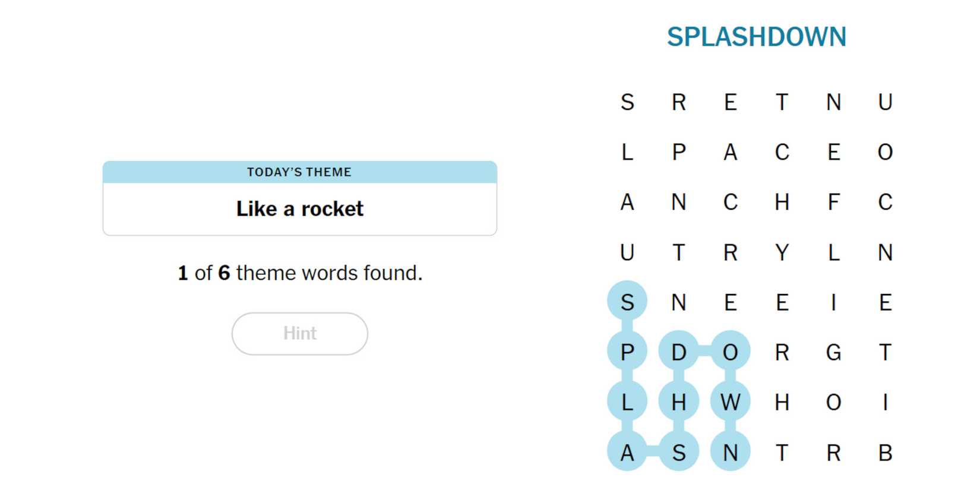980x490 pixels.
Task: Click the 'Like a rocket' theme text
Action: 299,209
